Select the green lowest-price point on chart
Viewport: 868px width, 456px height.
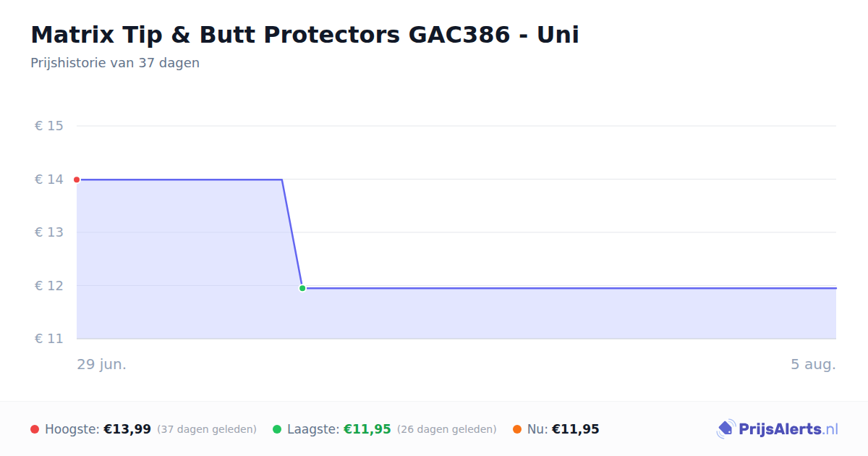pos(302,288)
